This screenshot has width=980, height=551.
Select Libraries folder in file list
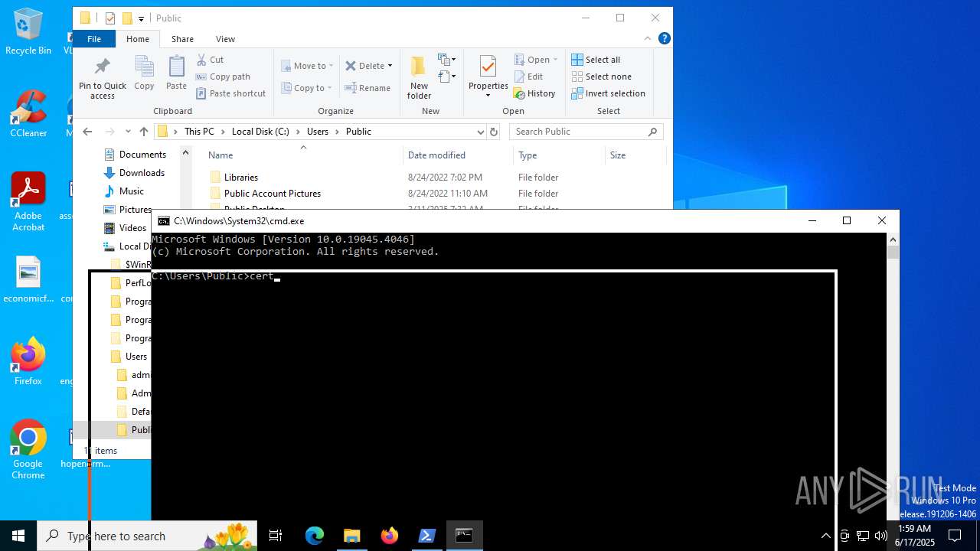pyautogui.click(x=241, y=178)
